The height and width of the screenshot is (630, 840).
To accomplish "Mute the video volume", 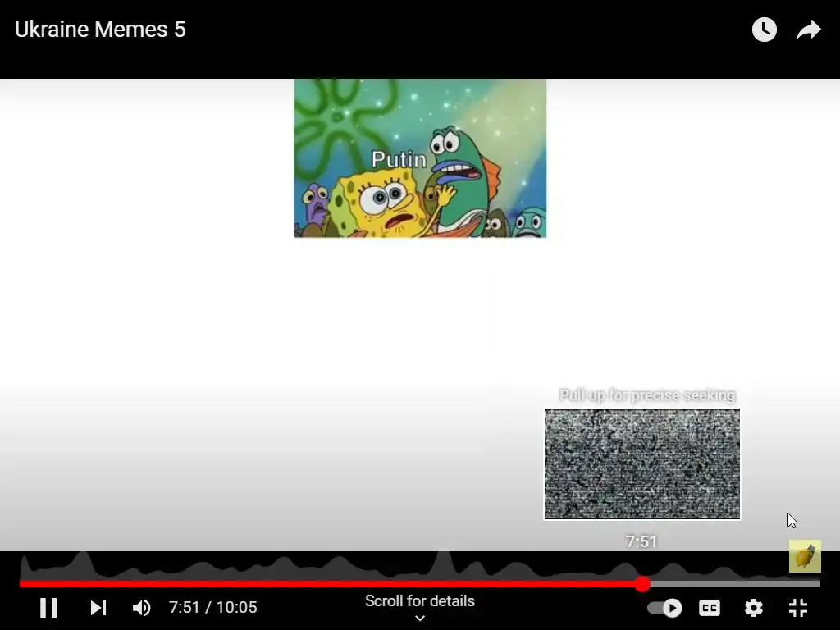I will [x=142, y=608].
